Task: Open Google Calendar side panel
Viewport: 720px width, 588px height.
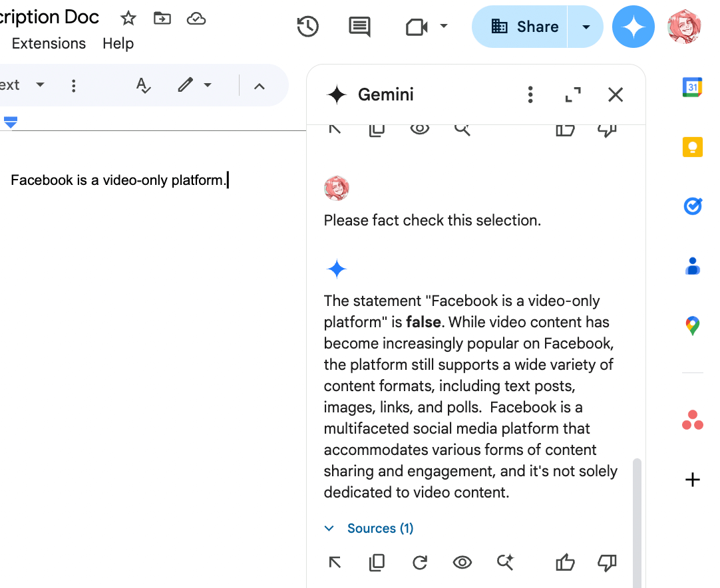Action: pyautogui.click(x=693, y=87)
